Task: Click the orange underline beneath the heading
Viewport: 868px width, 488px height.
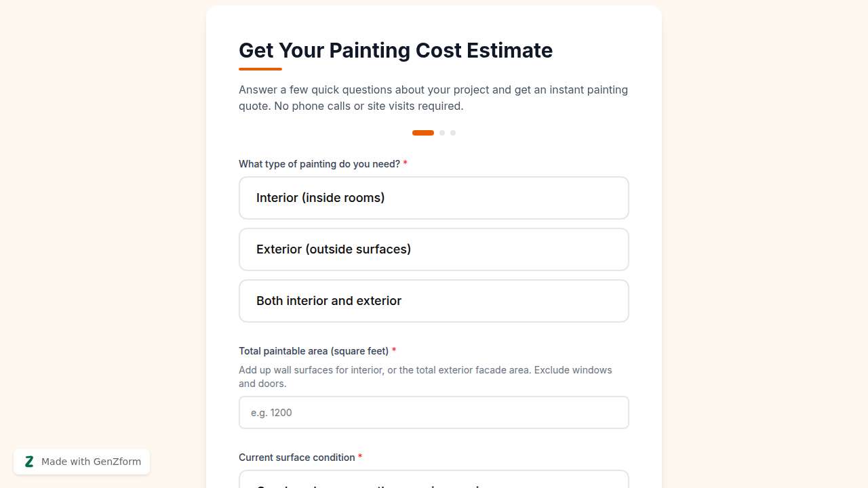Action: click(x=260, y=68)
